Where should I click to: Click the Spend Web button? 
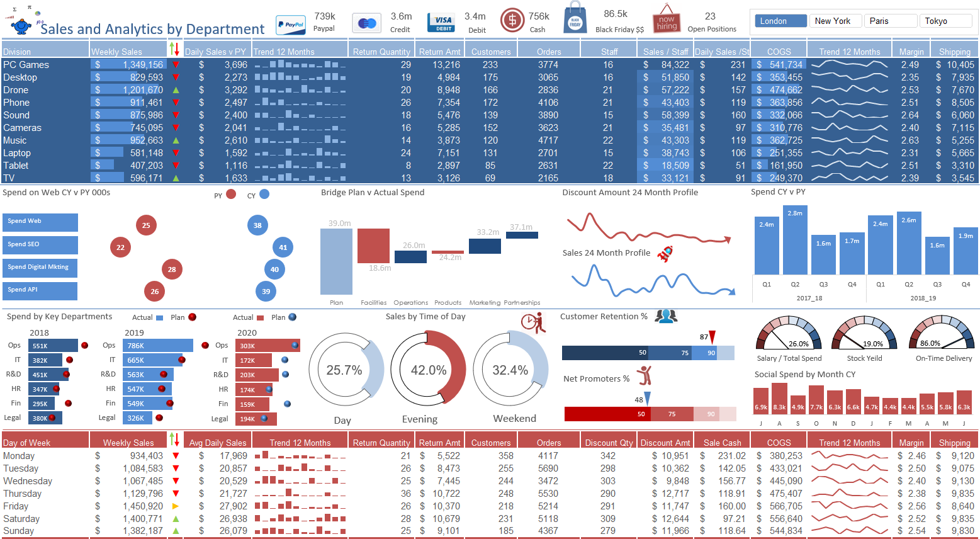pyautogui.click(x=40, y=222)
